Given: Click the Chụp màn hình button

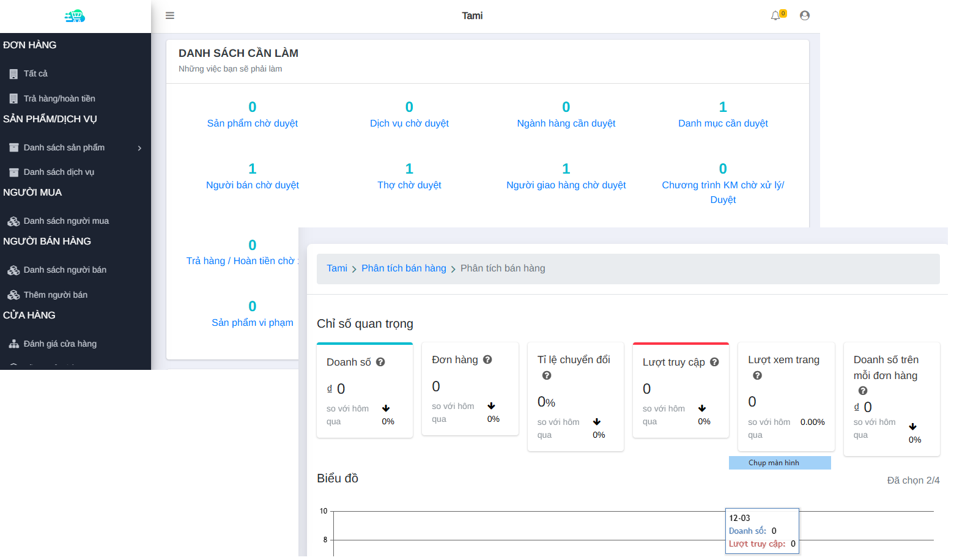Looking at the screenshot, I should pos(779,463).
